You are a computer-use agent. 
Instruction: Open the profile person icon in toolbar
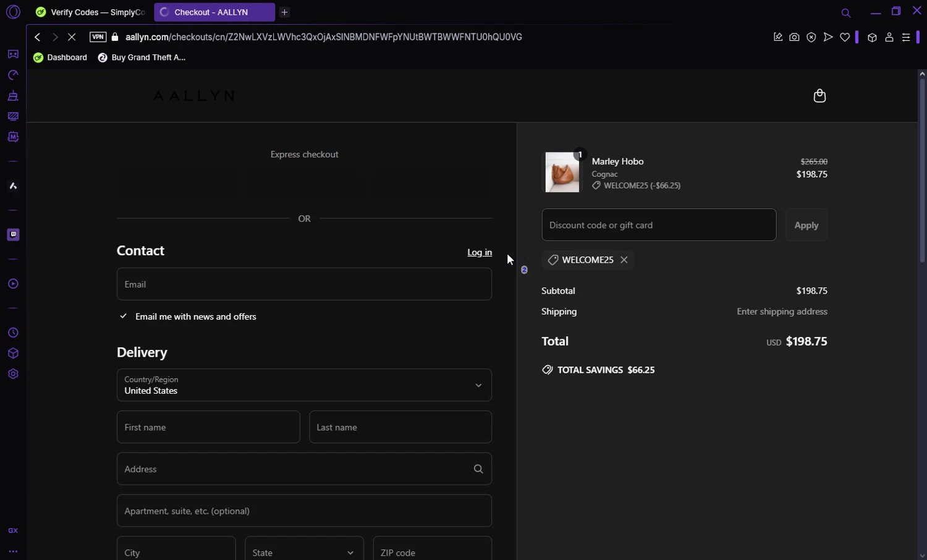tap(889, 37)
